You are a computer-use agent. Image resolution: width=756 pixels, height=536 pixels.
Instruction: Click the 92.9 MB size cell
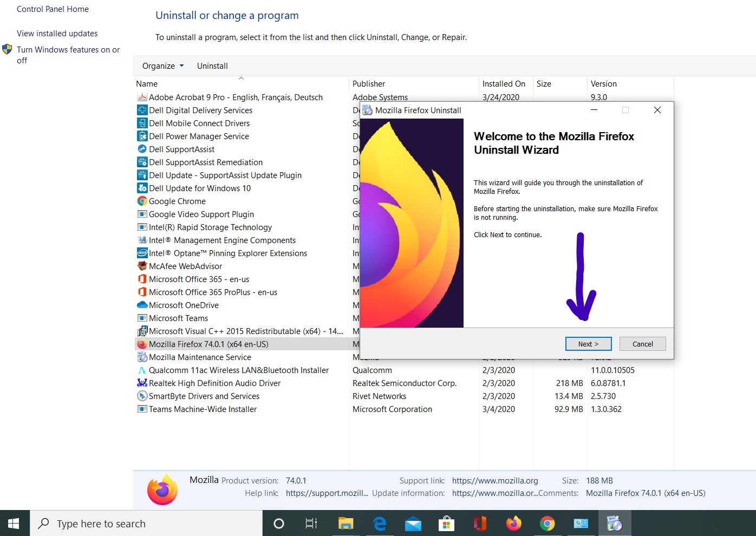(569, 409)
